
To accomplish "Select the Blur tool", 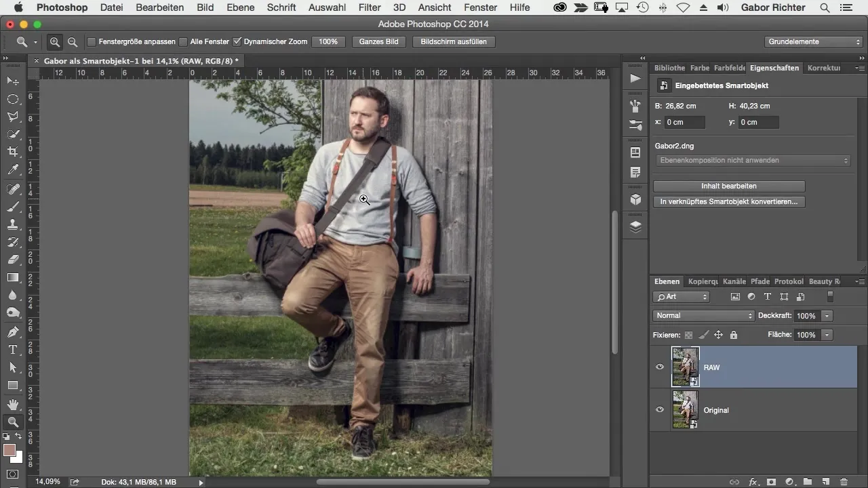I will coord(13,295).
